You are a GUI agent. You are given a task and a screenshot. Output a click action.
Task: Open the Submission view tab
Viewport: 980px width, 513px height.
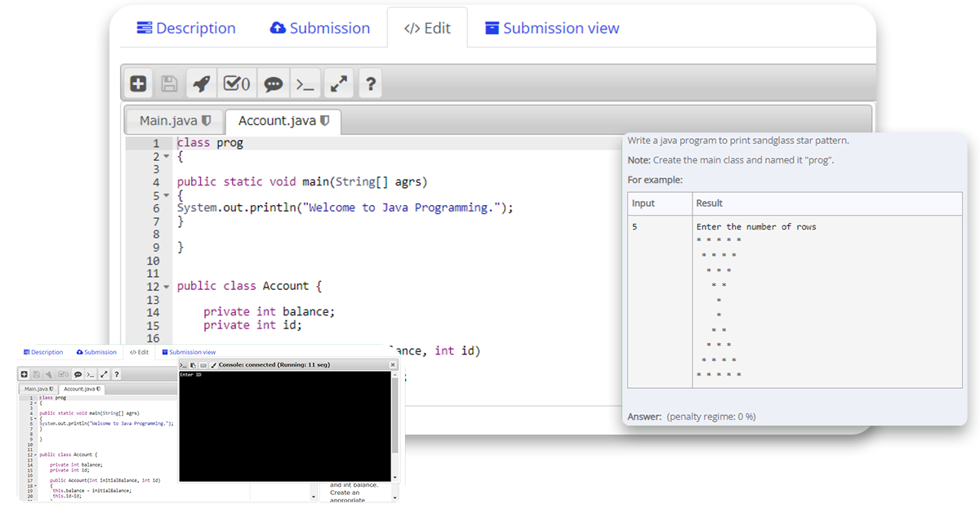(551, 27)
